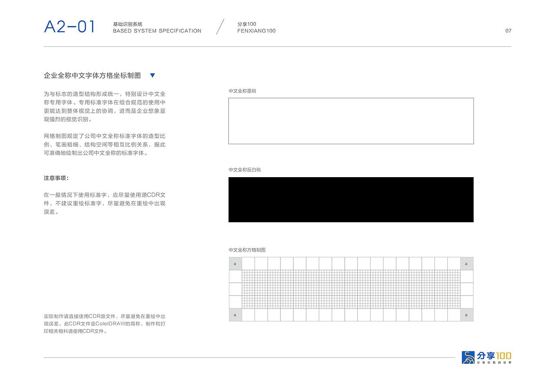The height and width of the screenshot is (392, 555).
Task: Click the top-left 'a' margin cell
Action: 235,263
